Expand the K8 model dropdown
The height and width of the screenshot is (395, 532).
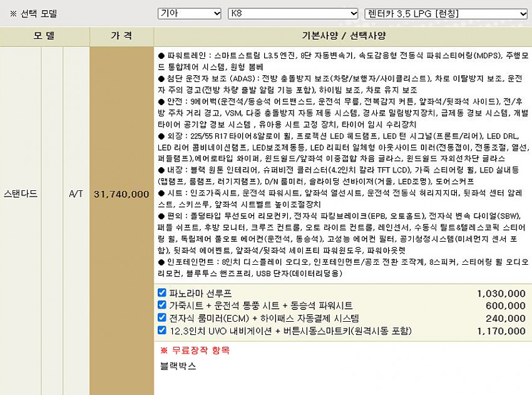click(x=293, y=13)
